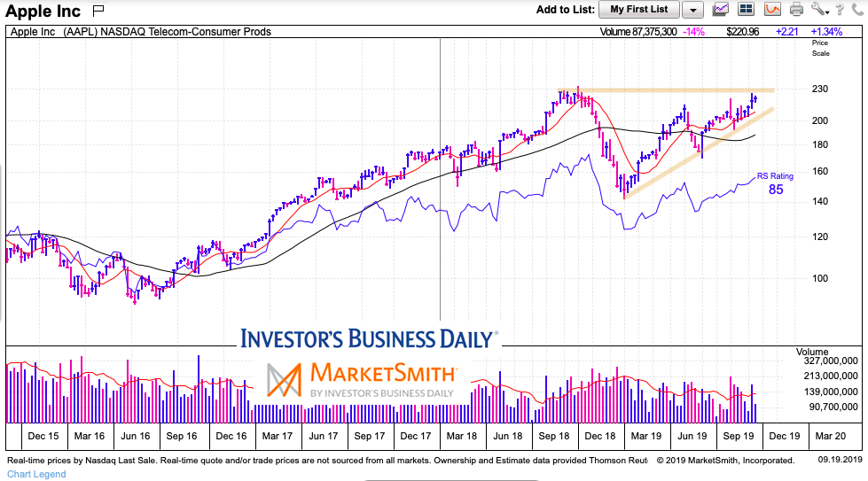Screen dimensions: 868x481
Task: Select the Jun 17 date axis label
Action: tap(324, 436)
